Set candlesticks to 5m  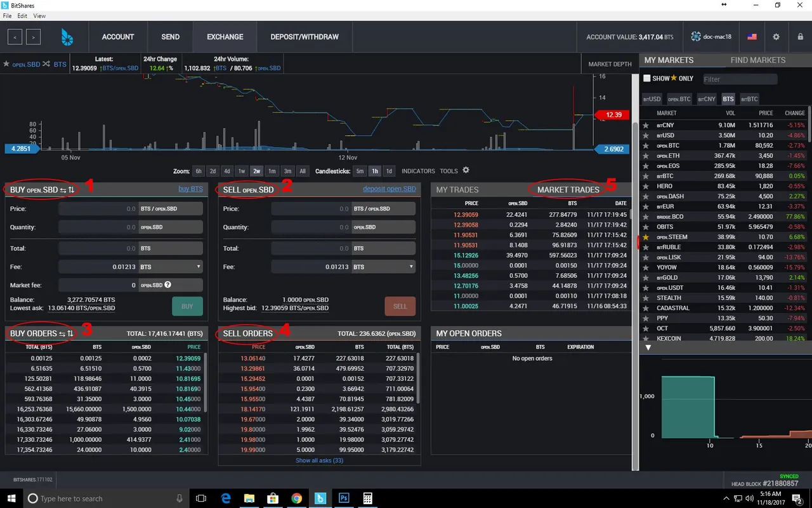click(x=360, y=171)
